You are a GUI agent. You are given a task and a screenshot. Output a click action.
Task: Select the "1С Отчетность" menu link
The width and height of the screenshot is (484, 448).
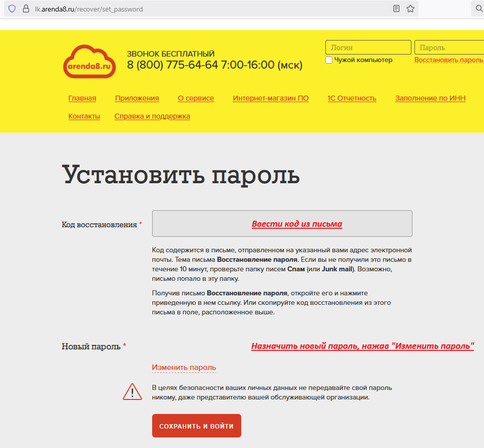pyautogui.click(x=351, y=98)
